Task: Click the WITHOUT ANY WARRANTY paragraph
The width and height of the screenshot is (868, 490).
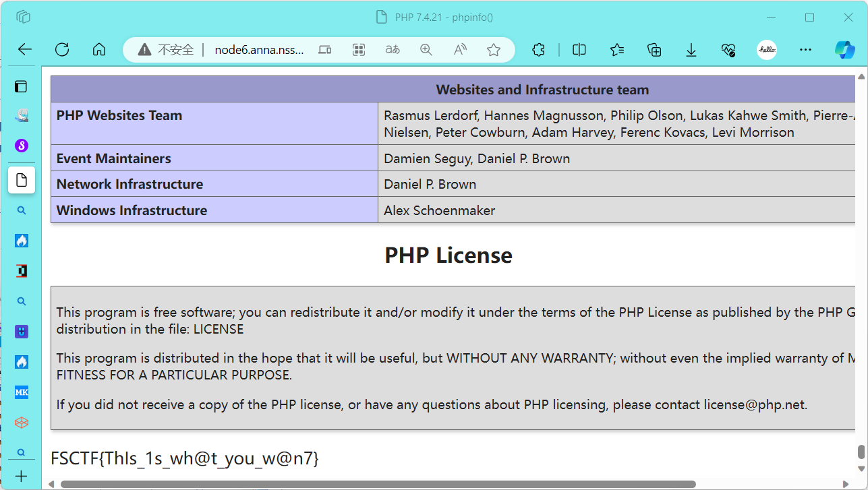Action: pyautogui.click(x=456, y=367)
